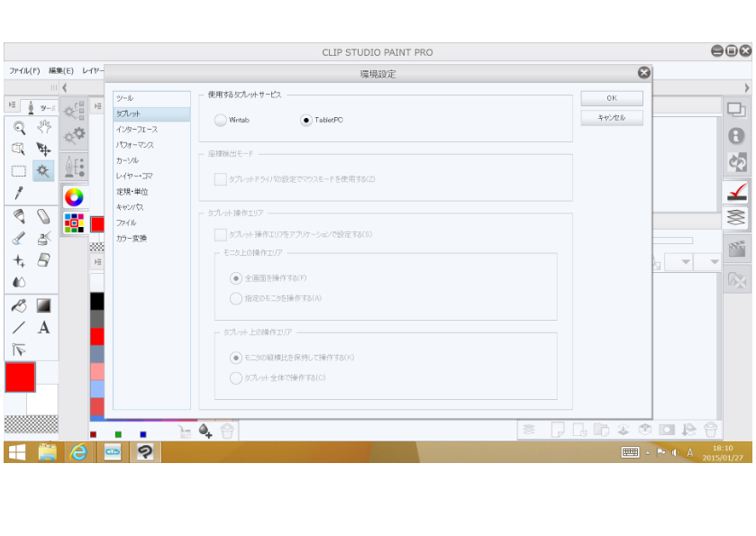756x536 pixels.
Task: Select keep monitor aspect ratio radio (K)
Action: click(236, 358)
